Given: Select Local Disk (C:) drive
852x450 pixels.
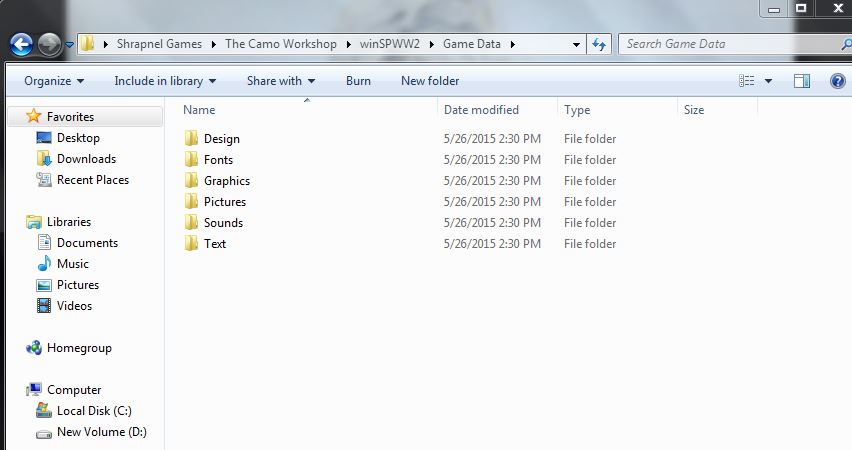Looking at the screenshot, I should [x=93, y=411].
